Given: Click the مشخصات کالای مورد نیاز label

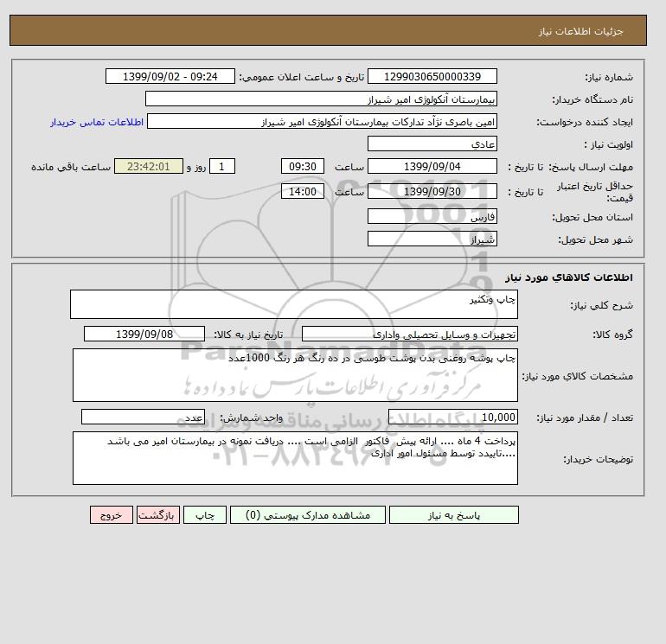Looking at the screenshot, I should pyautogui.click(x=577, y=377).
